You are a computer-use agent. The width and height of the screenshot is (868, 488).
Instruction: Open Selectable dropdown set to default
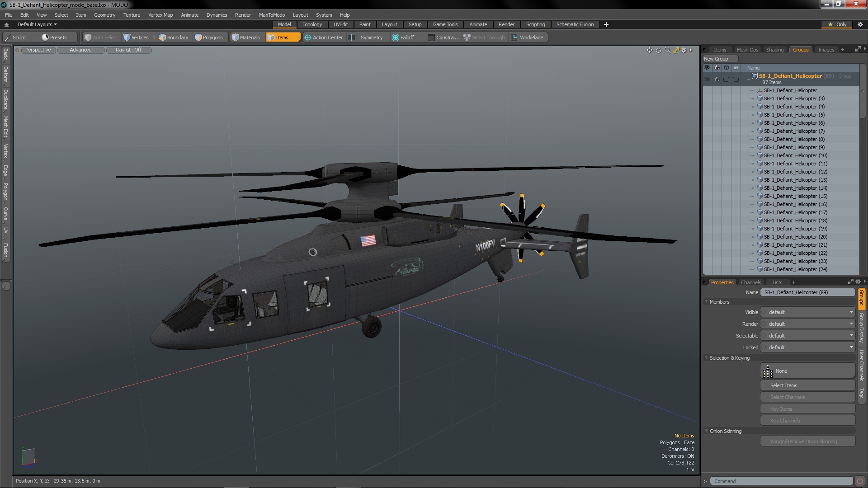click(x=808, y=336)
